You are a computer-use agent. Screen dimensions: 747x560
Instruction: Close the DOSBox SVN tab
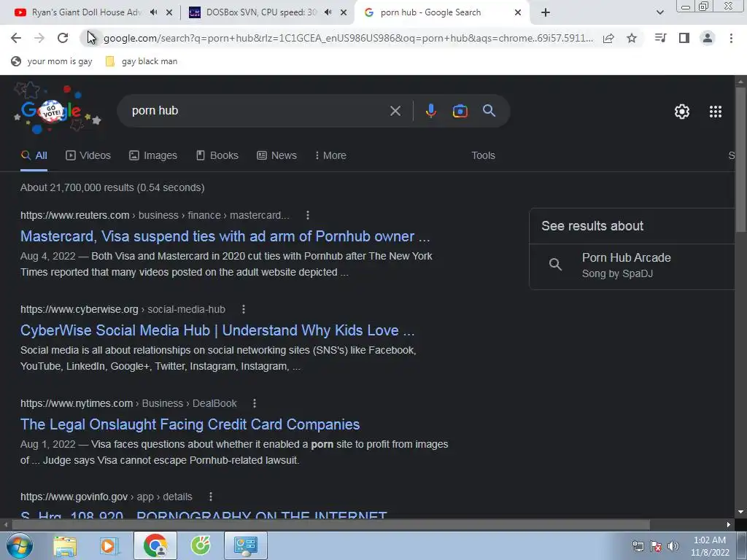pyautogui.click(x=344, y=13)
